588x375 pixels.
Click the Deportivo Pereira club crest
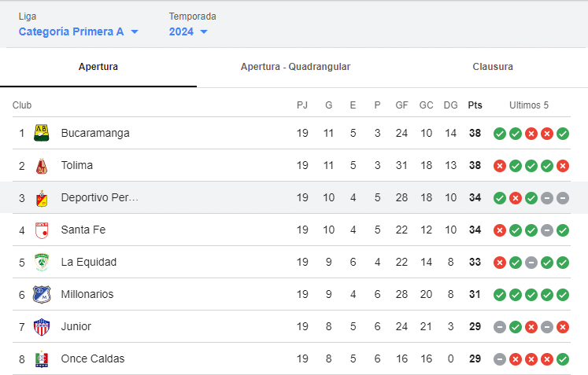coord(42,198)
